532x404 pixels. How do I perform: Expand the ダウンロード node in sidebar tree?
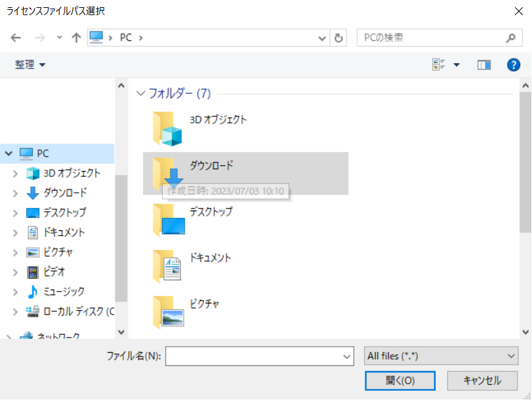(x=16, y=193)
